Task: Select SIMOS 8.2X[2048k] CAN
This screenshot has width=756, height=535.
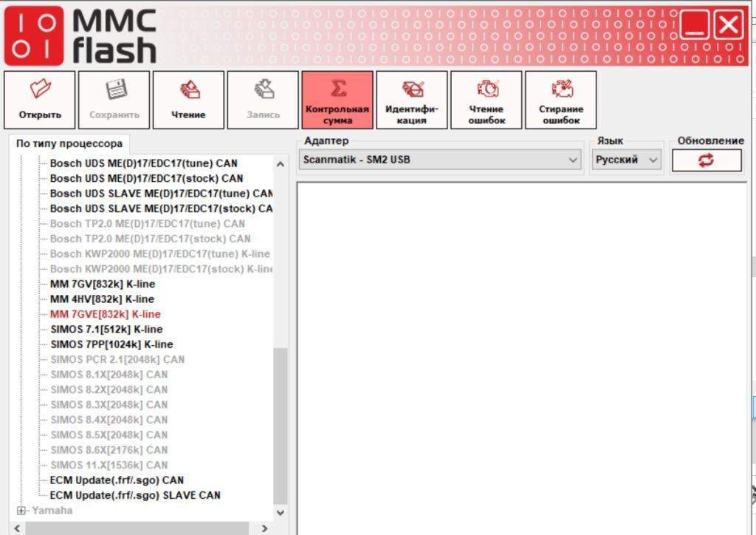Action: 109,389
